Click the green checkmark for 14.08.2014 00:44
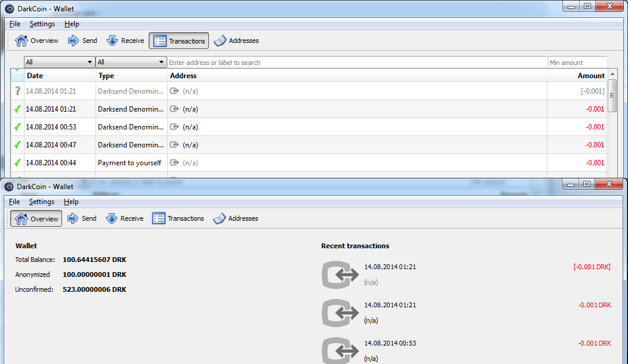The width and height of the screenshot is (628, 364). pyautogui.click(x=17, y=163)
